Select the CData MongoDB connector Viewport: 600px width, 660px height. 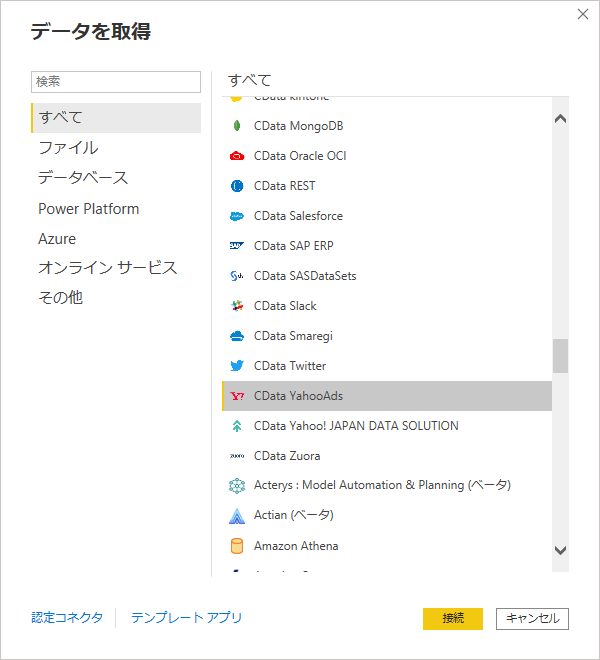[387, 126]
